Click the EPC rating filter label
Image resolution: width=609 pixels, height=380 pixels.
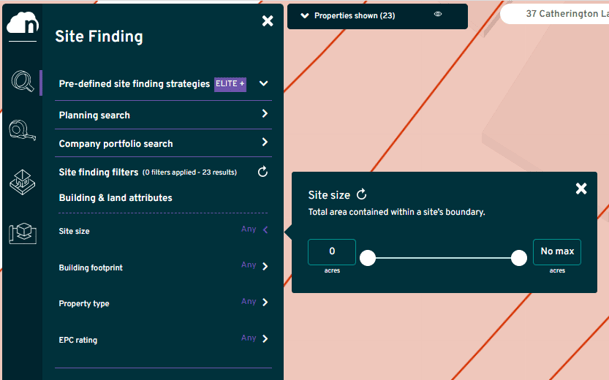click(x=78, y=340)
